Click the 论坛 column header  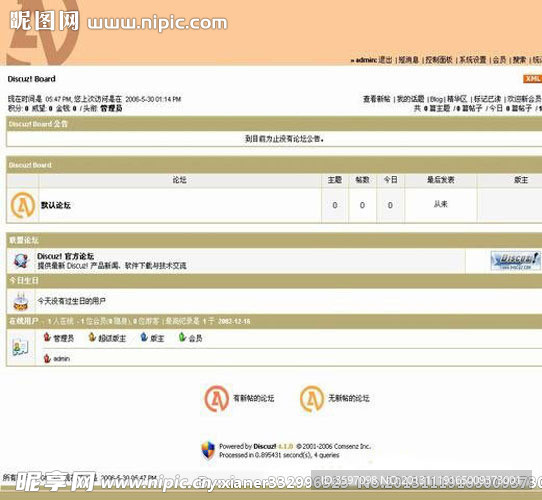tap(180, 180)
